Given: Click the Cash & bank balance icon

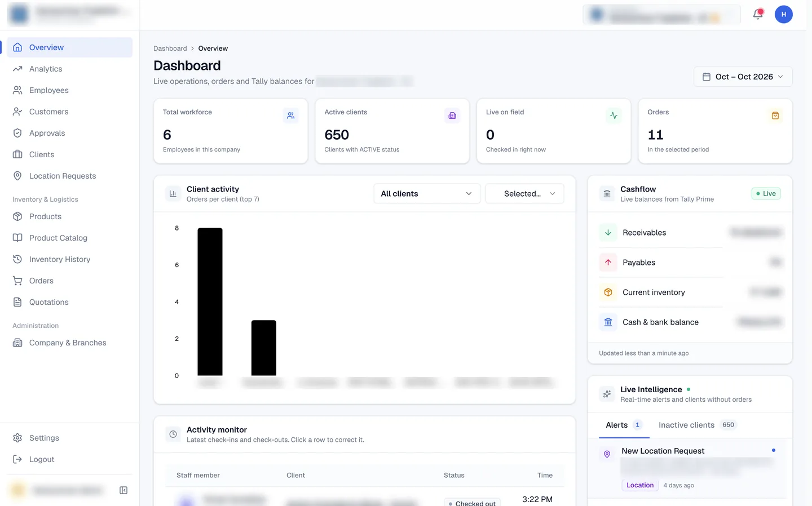Looking at the screenshot, I should coord(608,322).
